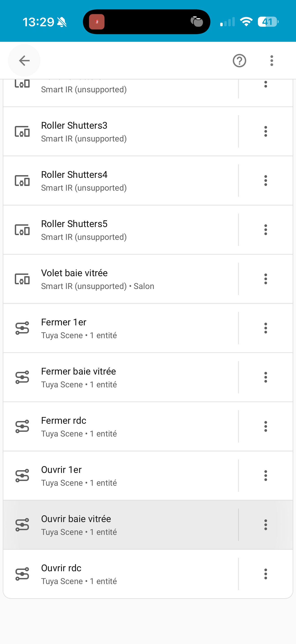The image size is (296, 644).
Task: Show options menu for Ouvrir 1er
Action: [266, 476]
